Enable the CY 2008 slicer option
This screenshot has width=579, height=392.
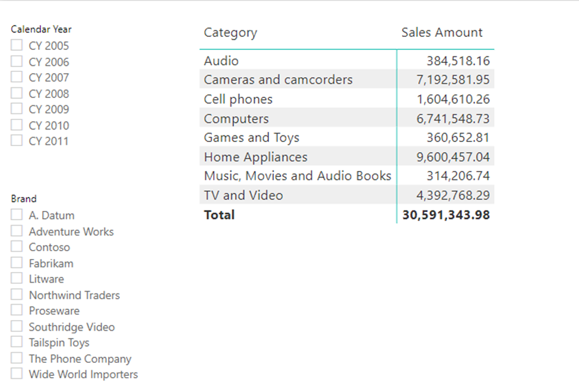click(x=17, y=93)
